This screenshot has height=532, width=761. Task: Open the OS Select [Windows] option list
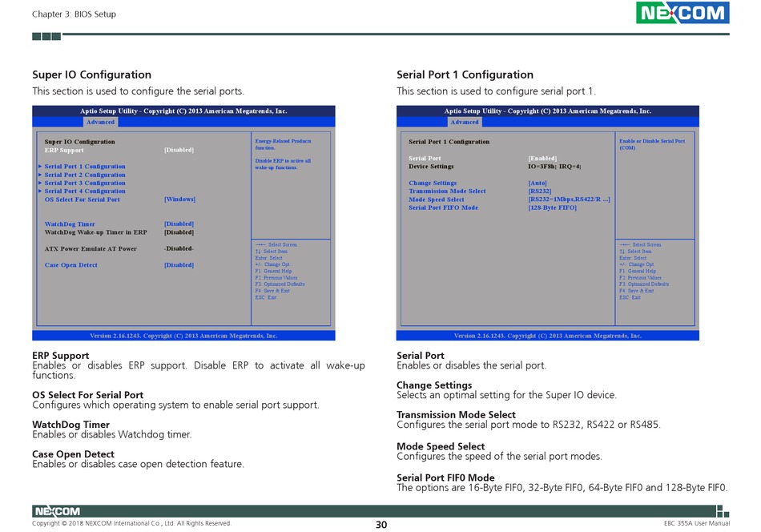pos(179,199)
